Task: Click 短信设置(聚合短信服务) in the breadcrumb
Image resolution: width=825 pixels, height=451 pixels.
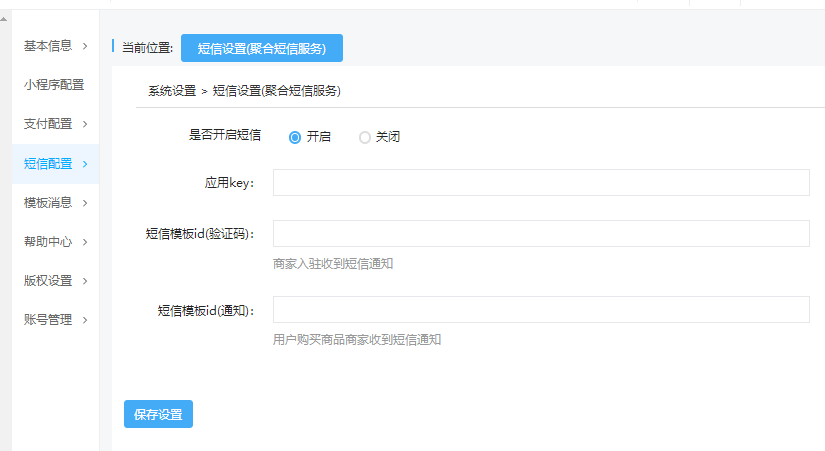Action: pyautogui.click(x=277, y=91)
